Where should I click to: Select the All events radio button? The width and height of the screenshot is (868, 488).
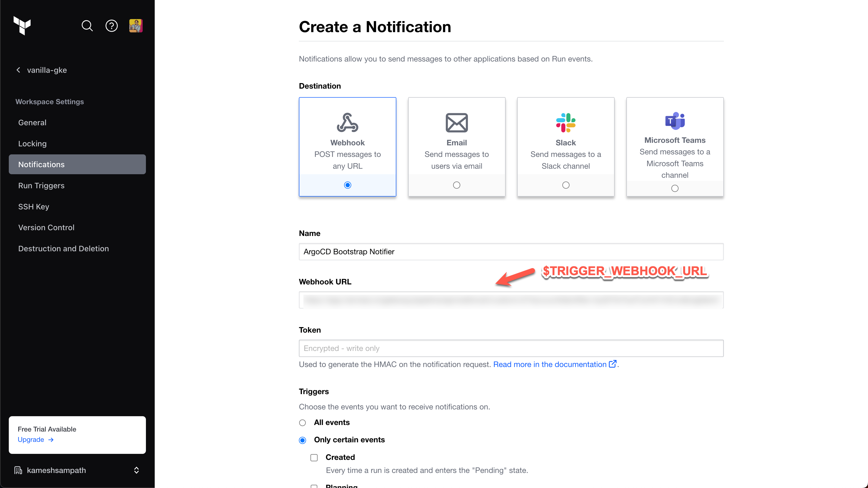(x=303, y=423)
